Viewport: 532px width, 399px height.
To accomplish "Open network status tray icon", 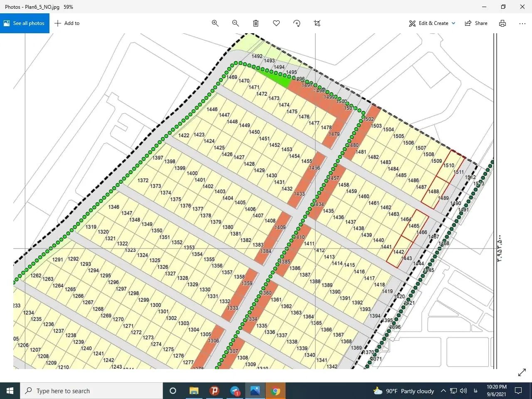I will [453, 391].
